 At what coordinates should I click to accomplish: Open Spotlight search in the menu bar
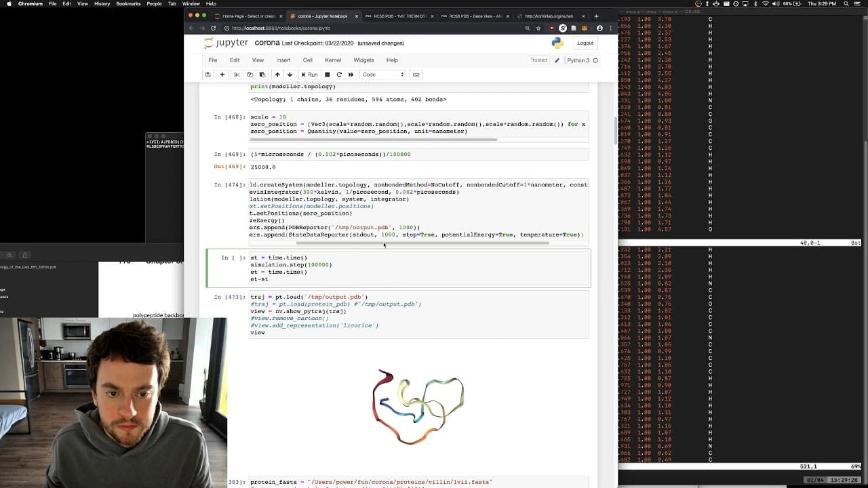(846, 4)
